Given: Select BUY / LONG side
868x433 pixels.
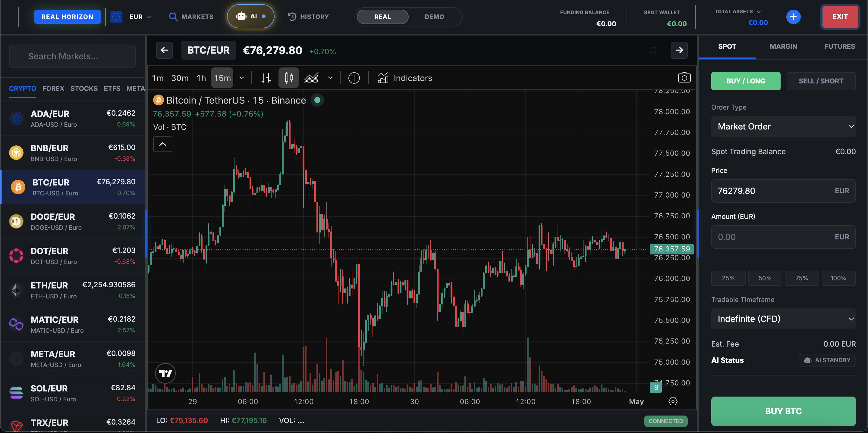Looking at the screenshot, I should (745, 81).
